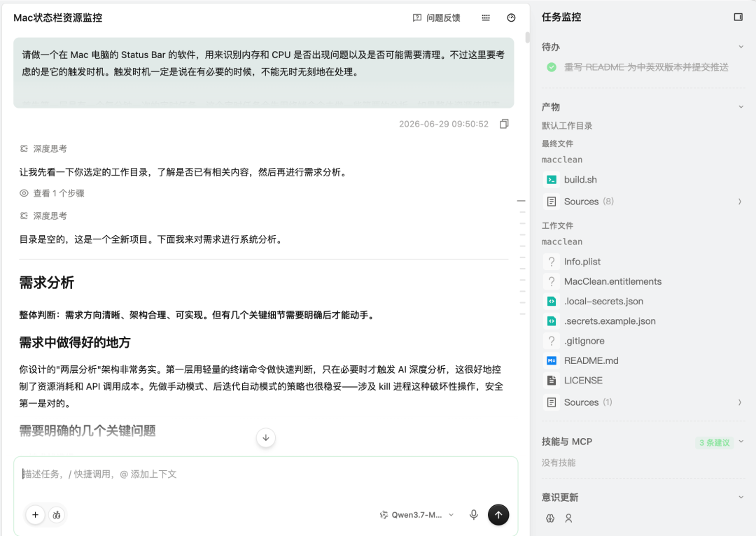This screenshot has width=756, height=536.
Task: Click the plus attachment button
Action: [35, 515]
